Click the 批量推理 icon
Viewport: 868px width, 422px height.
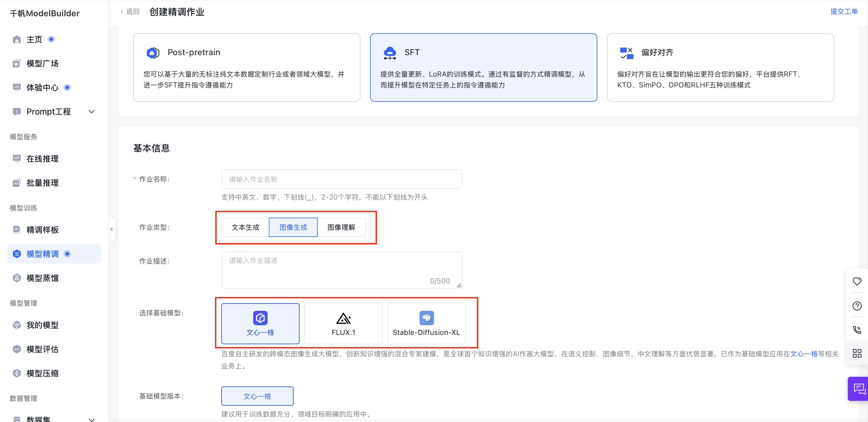tap(17, 183)
